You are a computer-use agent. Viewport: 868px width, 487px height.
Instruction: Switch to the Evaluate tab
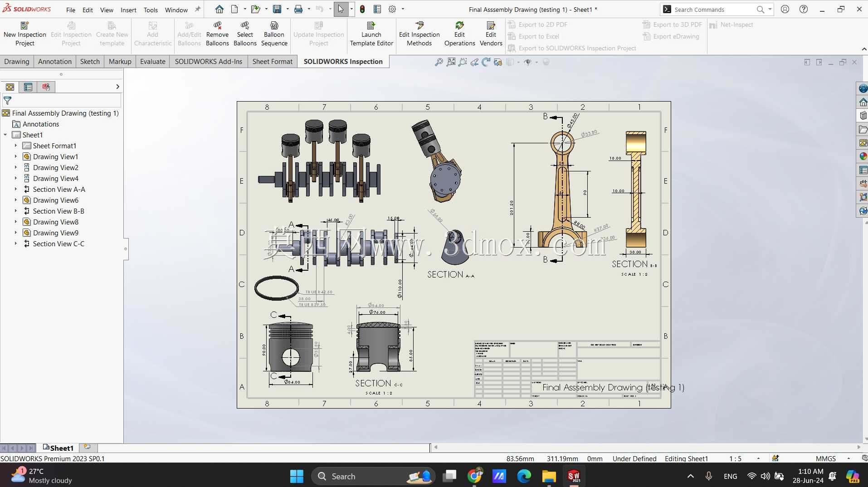point(153,62)
